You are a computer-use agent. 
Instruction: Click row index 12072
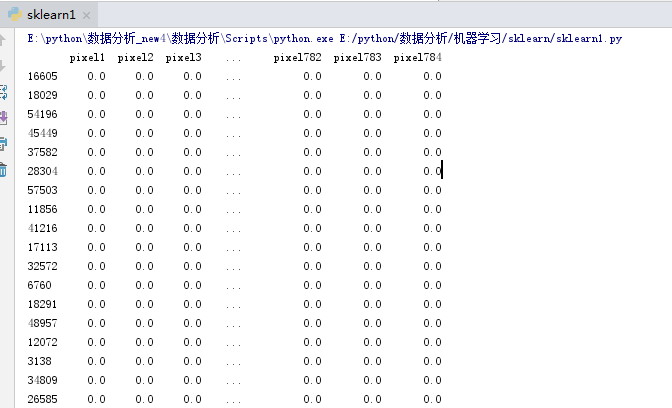click(42, 342)
